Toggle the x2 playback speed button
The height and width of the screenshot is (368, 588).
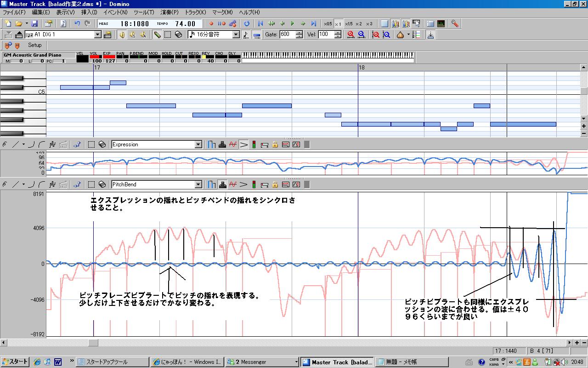point(359,23)
